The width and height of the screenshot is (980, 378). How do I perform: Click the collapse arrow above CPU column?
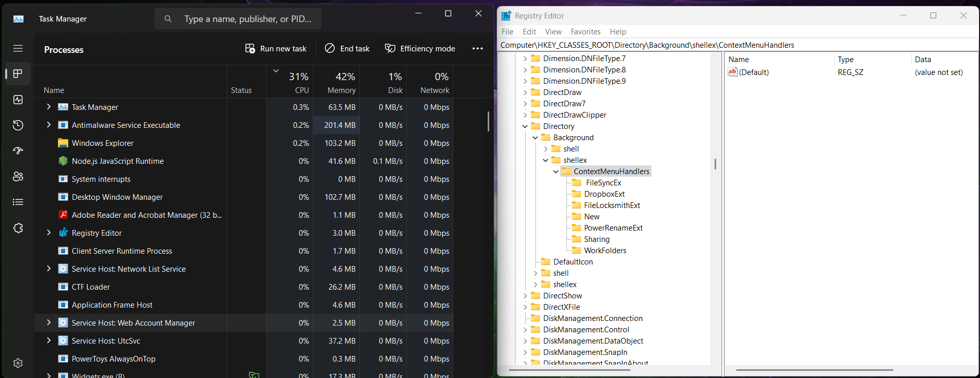(276, 71)
